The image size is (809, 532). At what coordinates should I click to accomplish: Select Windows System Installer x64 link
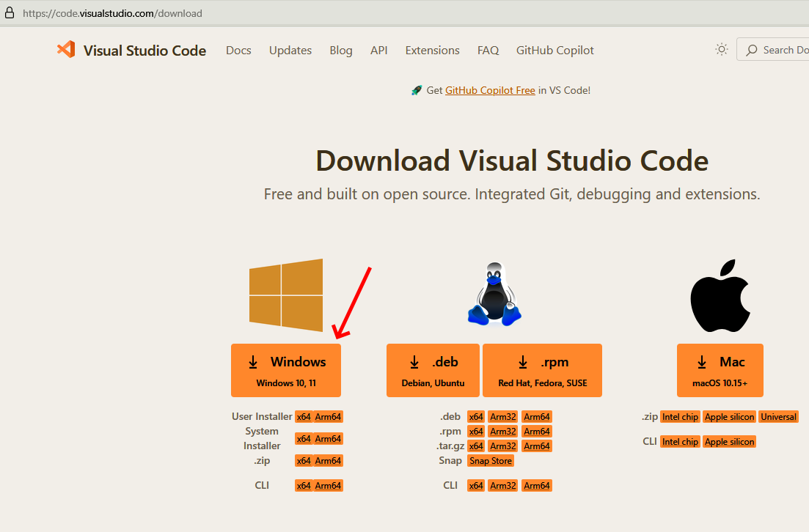coord(304,439)
